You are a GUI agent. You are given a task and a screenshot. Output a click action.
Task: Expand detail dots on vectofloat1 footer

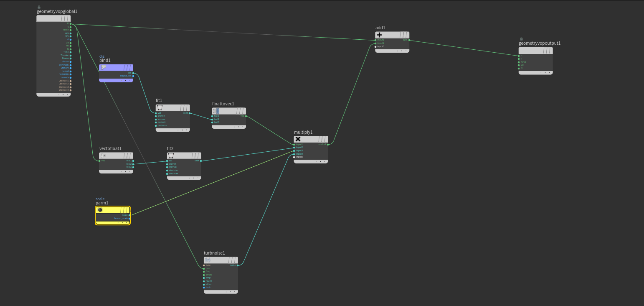[x=126, y=171]
